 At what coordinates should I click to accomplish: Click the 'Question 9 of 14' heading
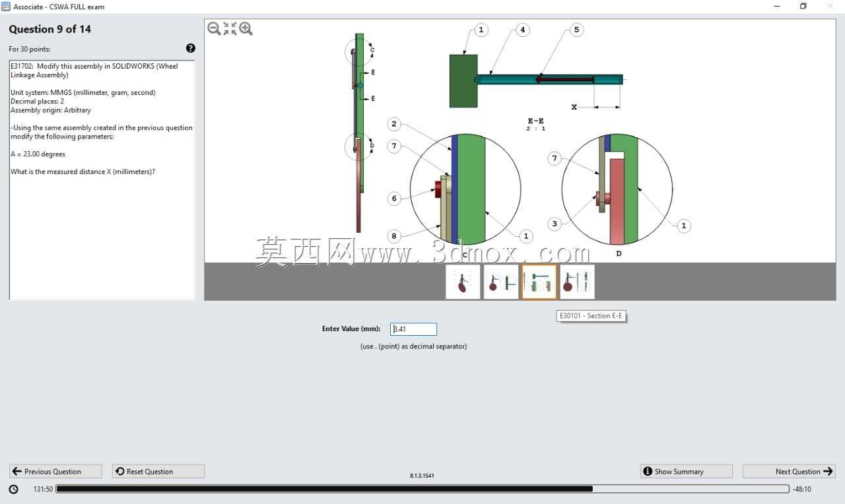(50, 29)
